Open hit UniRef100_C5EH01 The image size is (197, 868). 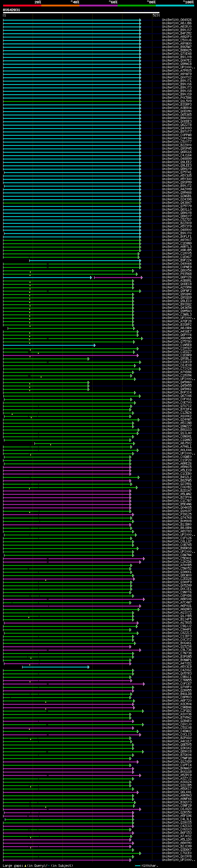pyautogui.click(x=177, y=558)
